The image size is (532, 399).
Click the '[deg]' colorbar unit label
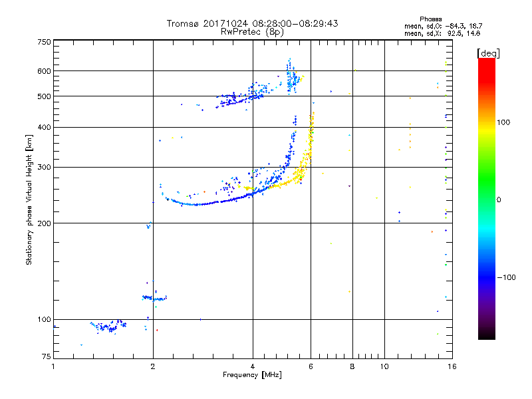coord(488,53)
